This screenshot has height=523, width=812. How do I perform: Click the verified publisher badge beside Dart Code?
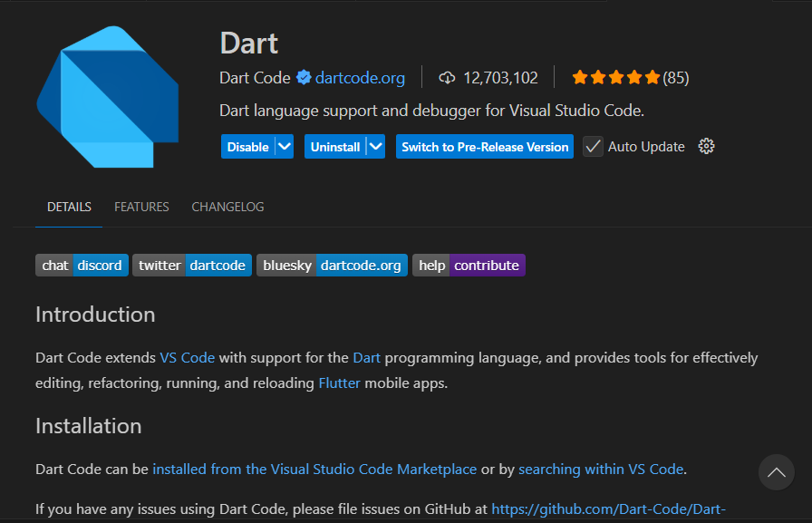pos(304,78)
